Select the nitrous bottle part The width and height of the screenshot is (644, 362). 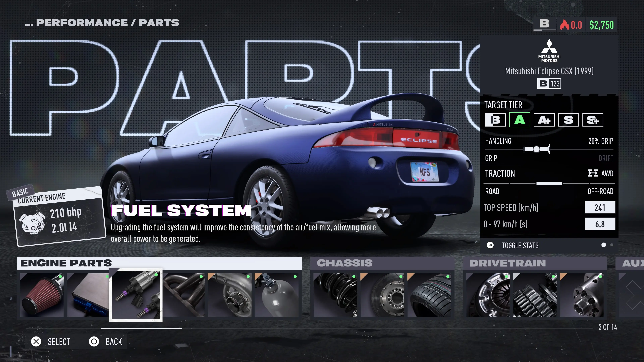[x=277, y=295]
